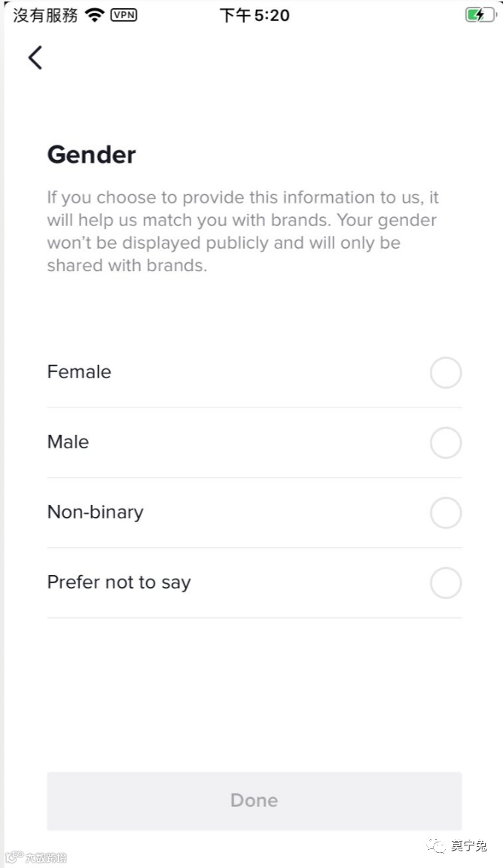Tap the watermark logo at bottom left
Image resolution: width=503 pixels, height=868 pixels.
point(14,857)
